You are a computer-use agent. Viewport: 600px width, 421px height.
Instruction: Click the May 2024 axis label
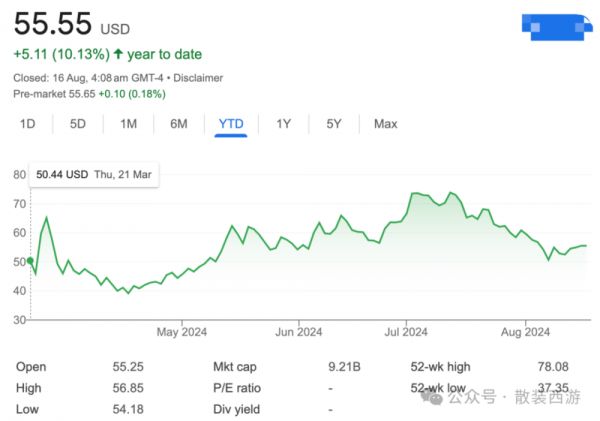181,331
